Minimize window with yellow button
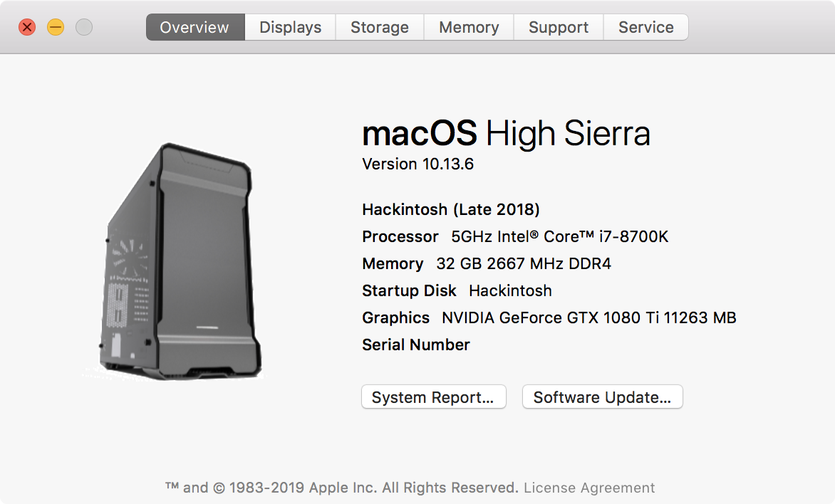Screen dimensions: 835x504 56,27
